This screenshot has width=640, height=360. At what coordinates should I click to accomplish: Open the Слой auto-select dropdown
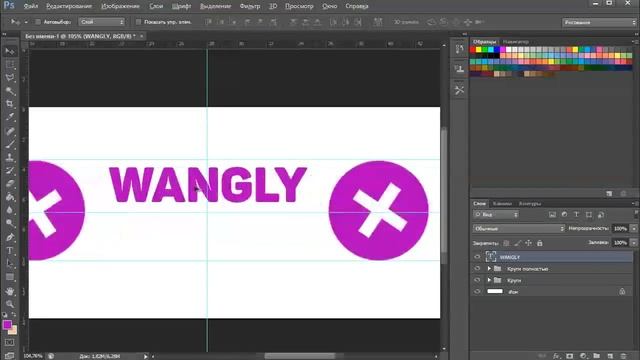102,22
